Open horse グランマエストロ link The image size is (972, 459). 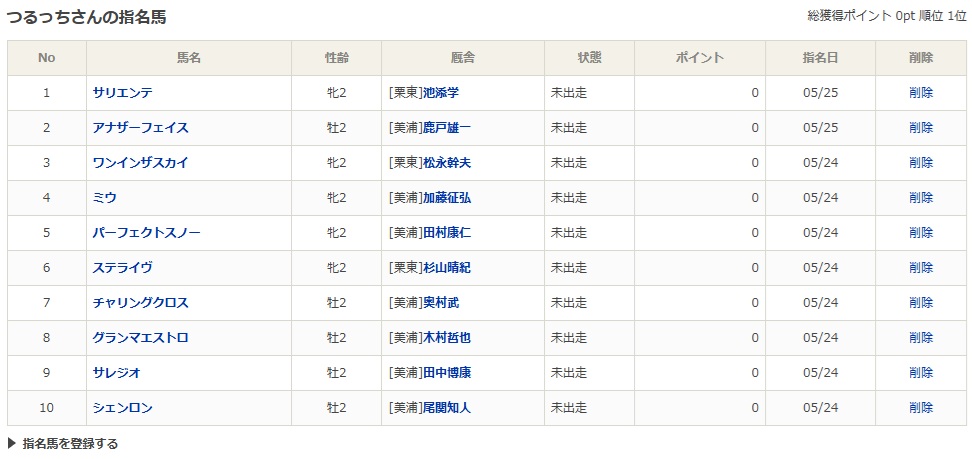click(141, 338)
